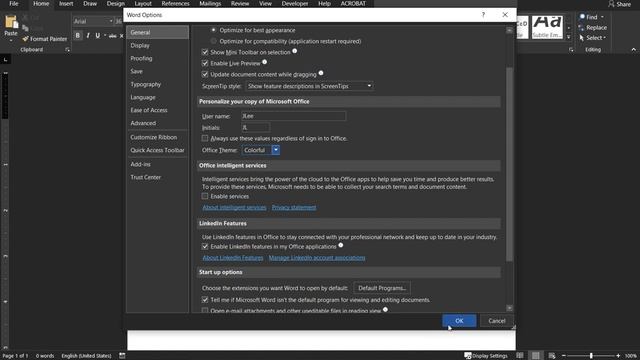Click the Find search icon

tap(582, 17)
